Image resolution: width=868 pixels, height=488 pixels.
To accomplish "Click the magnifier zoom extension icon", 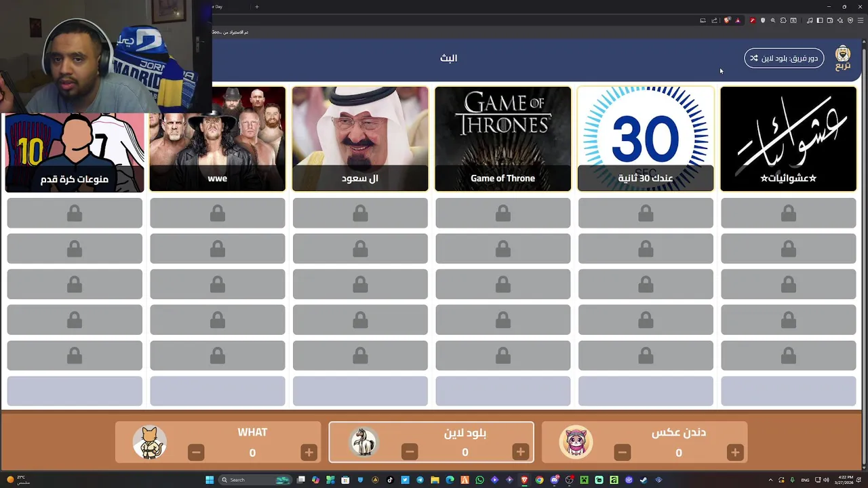I will [773, 20].
